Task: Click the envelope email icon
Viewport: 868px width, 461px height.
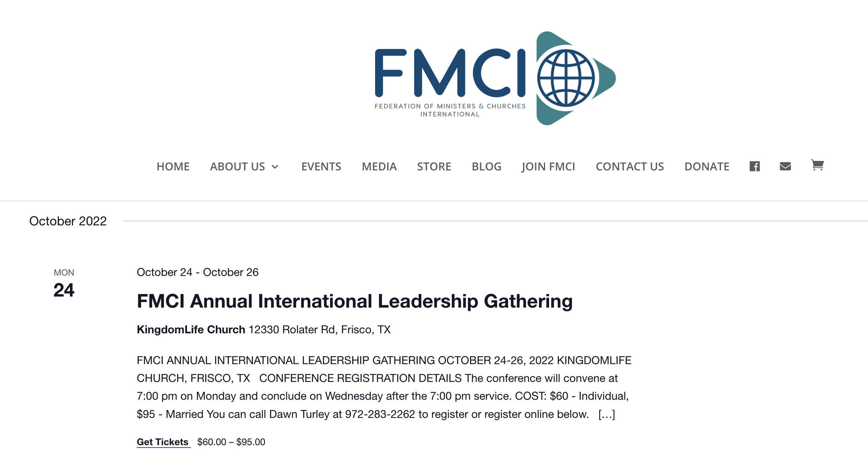Action: click(785, 166)
